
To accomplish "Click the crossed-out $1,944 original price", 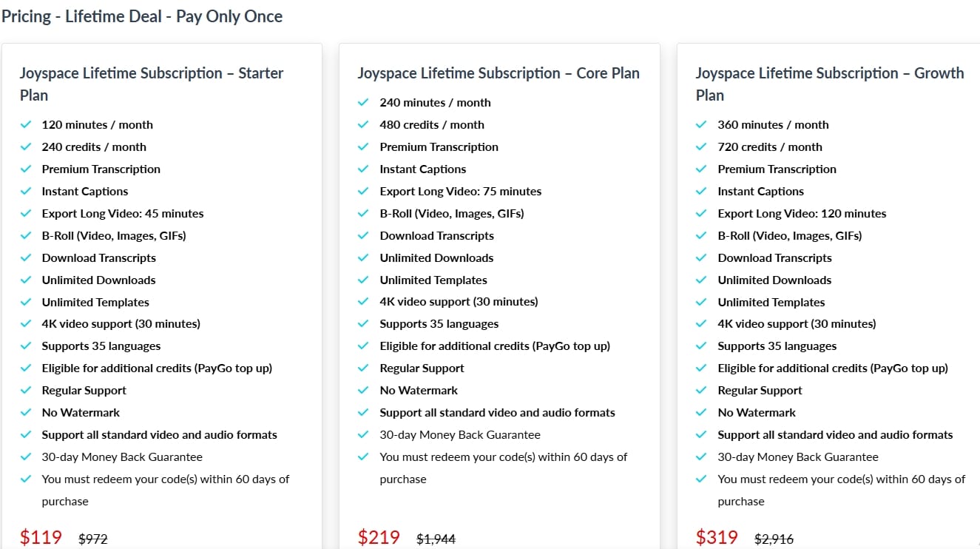I will 436,539.
